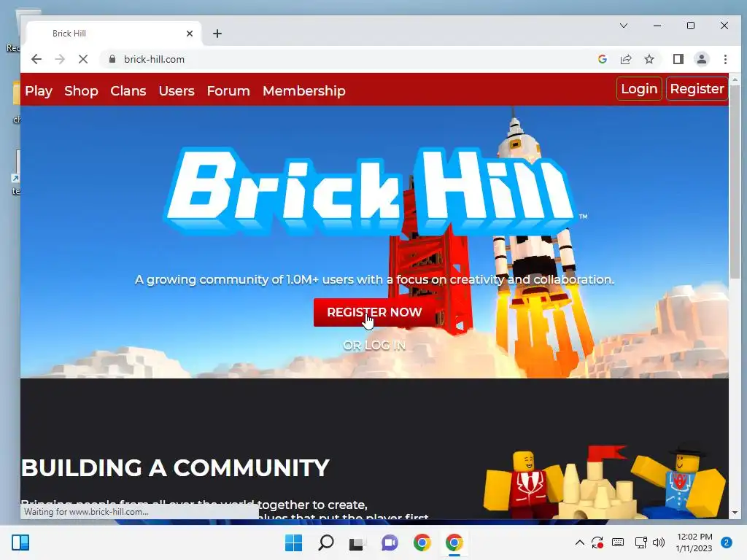
Task: Open the side panel icon
Action: pyautogui.click(x=678, y=59)
